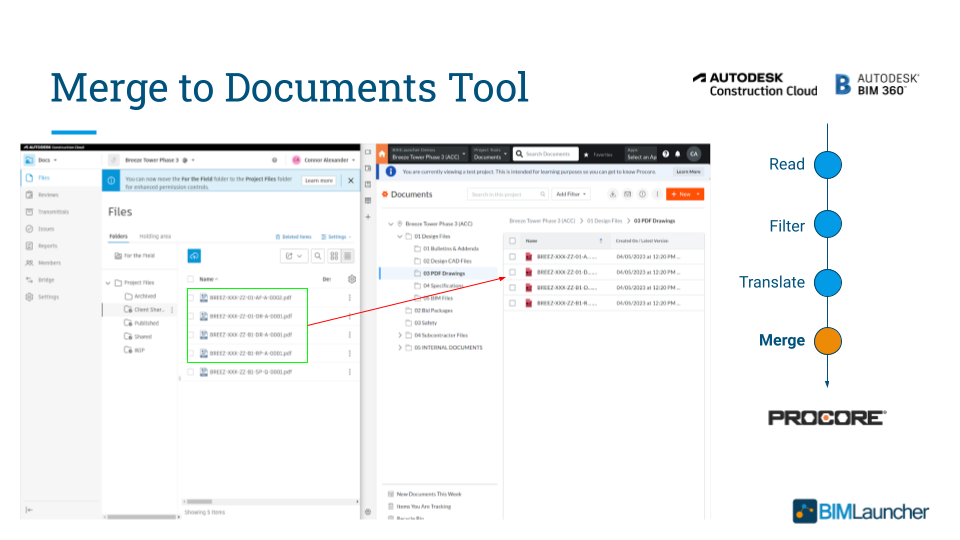Switch to the Holding area tab
This screenshot has height=540, width=960.
(x=155, y=236)
